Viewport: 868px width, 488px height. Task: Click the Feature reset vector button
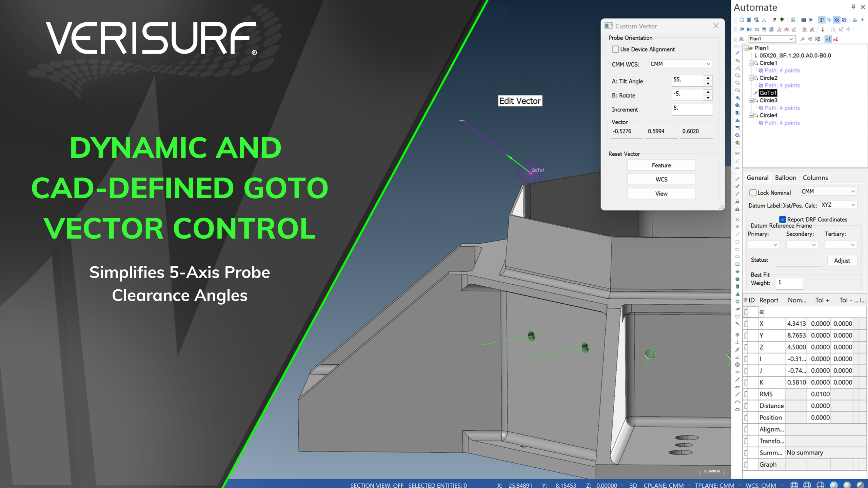(661, 165)
